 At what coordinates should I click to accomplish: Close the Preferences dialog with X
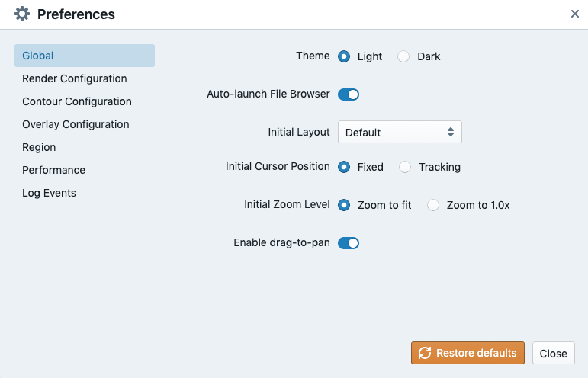point(575,14)
